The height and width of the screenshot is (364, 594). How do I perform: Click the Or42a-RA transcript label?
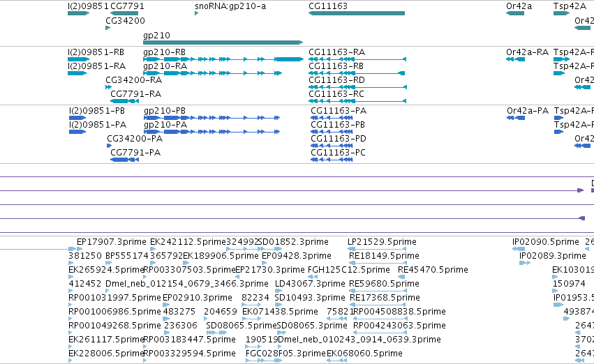(527, 52)
